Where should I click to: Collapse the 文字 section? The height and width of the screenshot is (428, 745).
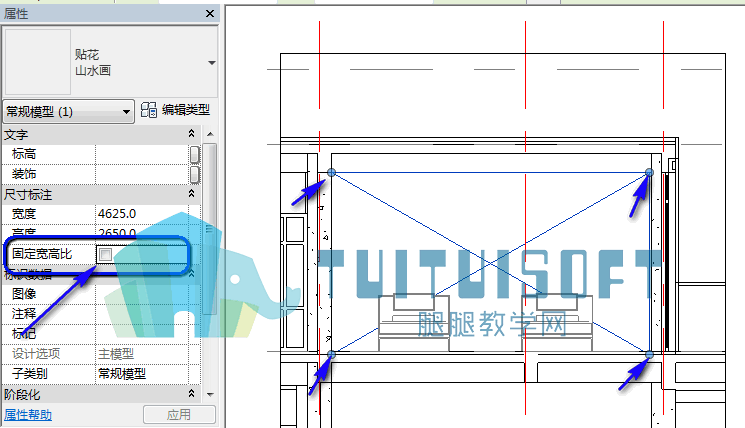[191, 134]
